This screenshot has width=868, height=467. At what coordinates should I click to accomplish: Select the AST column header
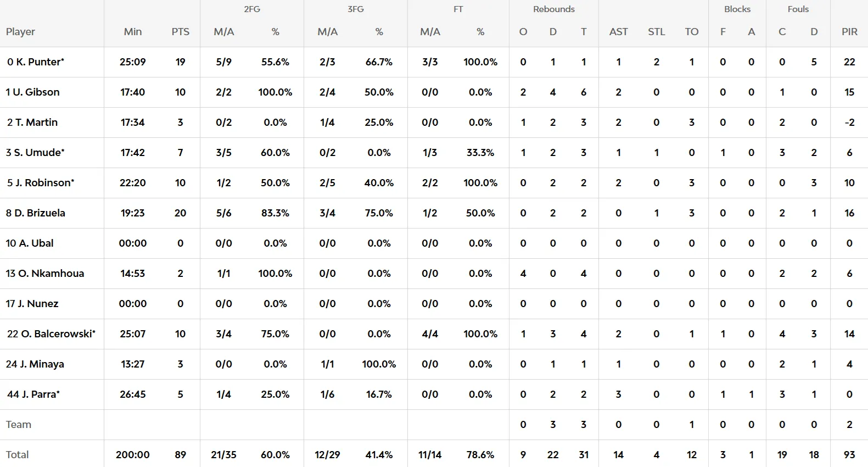click(618, 32)
